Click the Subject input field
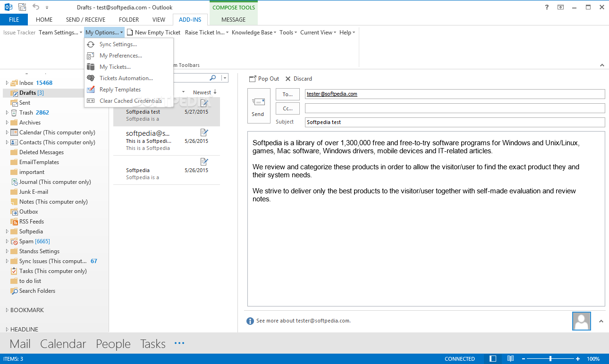 tap(455, 122)
